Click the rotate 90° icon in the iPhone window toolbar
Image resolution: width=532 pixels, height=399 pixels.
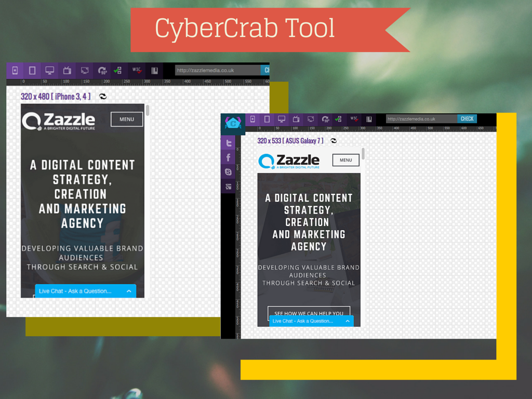[102, 71]
